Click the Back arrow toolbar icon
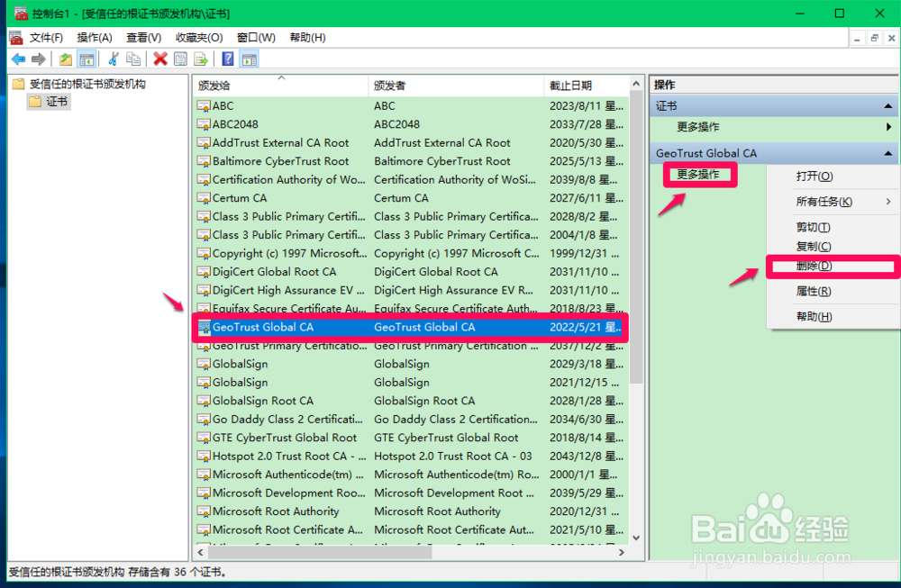The height and width of the screenshot is (588, 901). pyautogui.click(x=18, y=59)
